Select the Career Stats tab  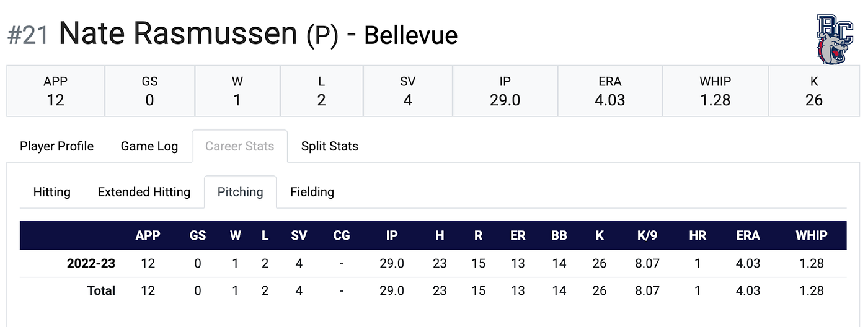click(x=240, y=146)
